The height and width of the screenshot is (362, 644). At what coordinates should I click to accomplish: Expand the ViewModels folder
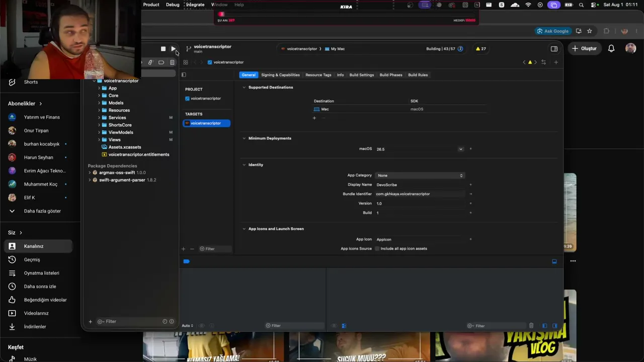click(99, 132)
